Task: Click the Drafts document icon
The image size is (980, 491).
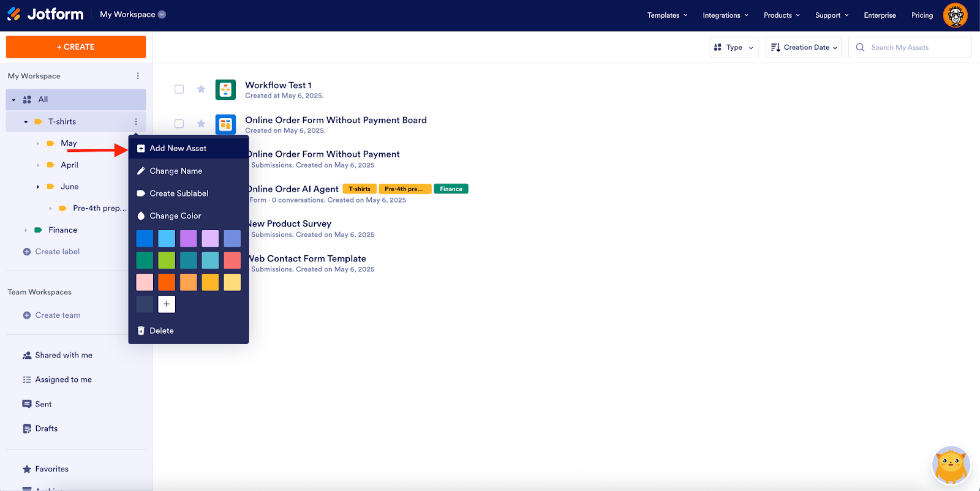Action: tap(27, 429)
